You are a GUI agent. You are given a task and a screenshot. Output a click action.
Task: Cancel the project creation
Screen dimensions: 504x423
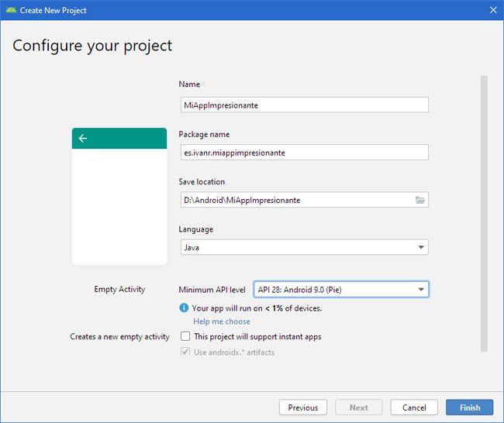[x=414, y=408]
